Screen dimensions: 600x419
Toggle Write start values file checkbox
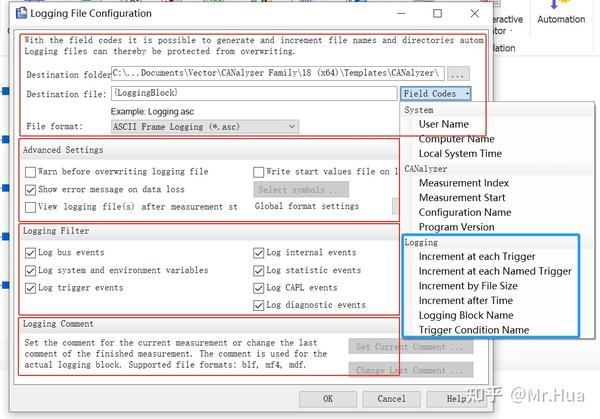[x=259, y=172]
